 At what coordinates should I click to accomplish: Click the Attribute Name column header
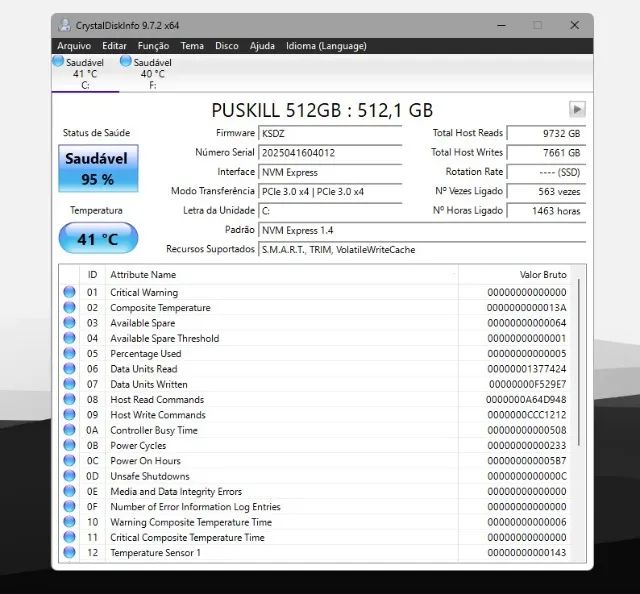[282, 274]
